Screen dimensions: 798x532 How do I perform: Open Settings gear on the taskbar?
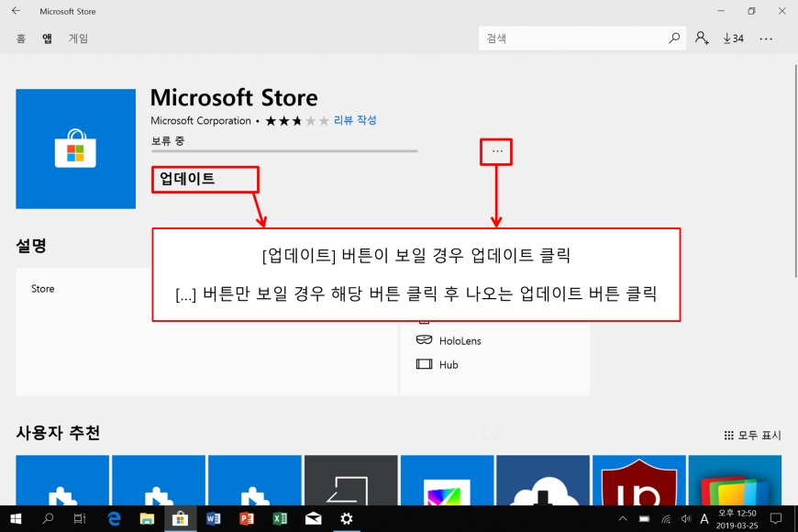click(x=347, y=519)
